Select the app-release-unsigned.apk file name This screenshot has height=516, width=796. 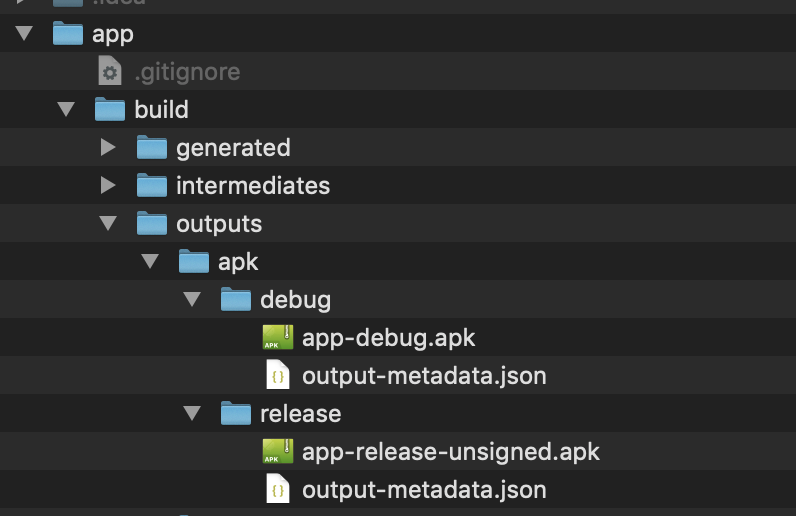point(451,452)
